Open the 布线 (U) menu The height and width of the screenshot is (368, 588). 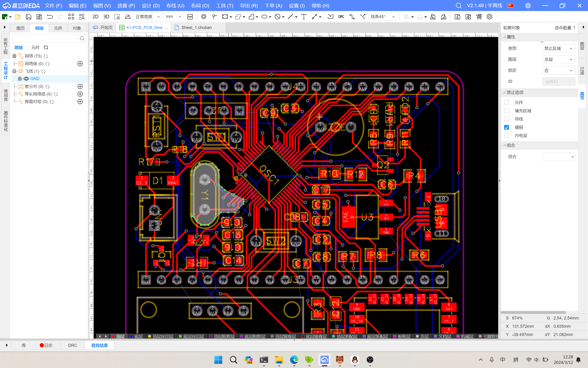pos(175,6)
